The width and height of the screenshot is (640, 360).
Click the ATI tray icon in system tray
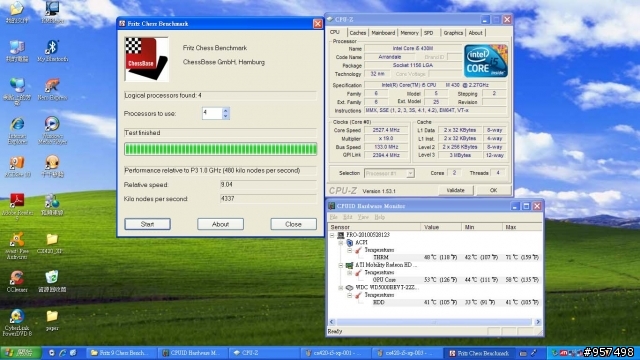[x=564, y=353]
